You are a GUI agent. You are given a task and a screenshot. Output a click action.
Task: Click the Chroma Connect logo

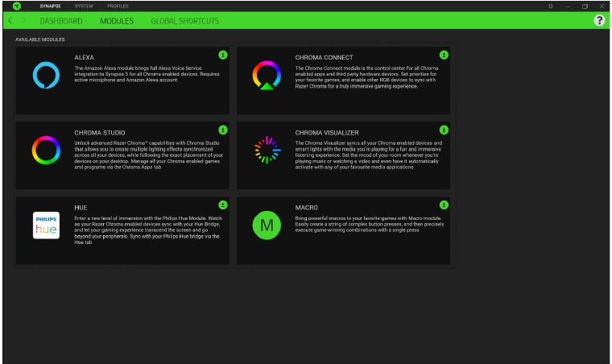tap(267, 76)
